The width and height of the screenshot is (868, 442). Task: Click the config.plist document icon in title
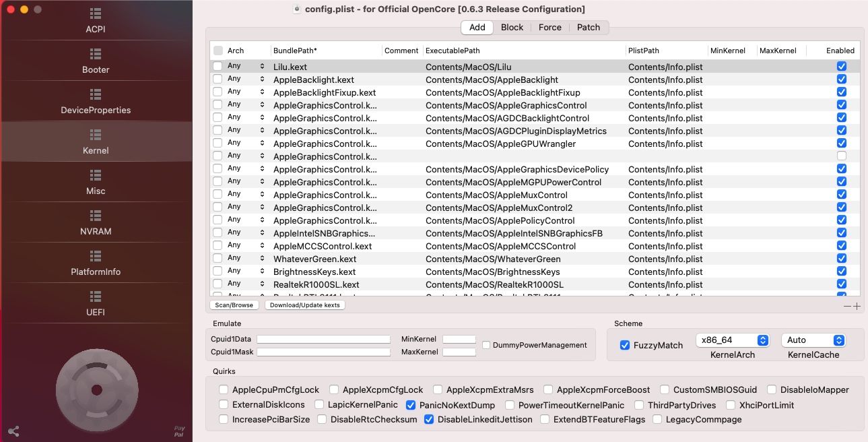[x=297, y=9]
